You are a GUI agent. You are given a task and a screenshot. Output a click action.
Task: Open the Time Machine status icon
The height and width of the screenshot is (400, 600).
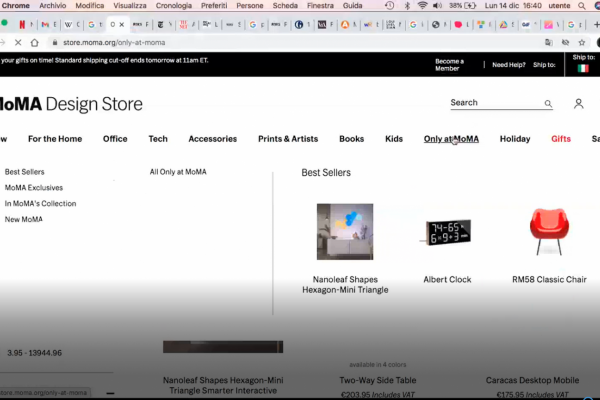pos(390,5)
